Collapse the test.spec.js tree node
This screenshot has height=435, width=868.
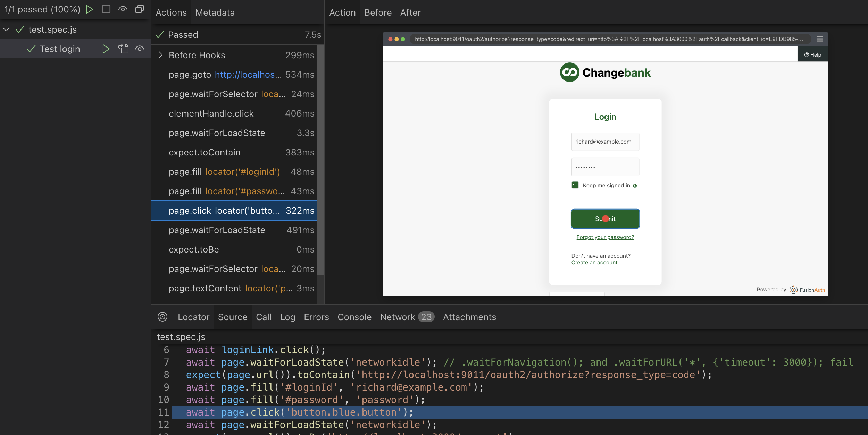pyautogui.click(x=6, y=29)
